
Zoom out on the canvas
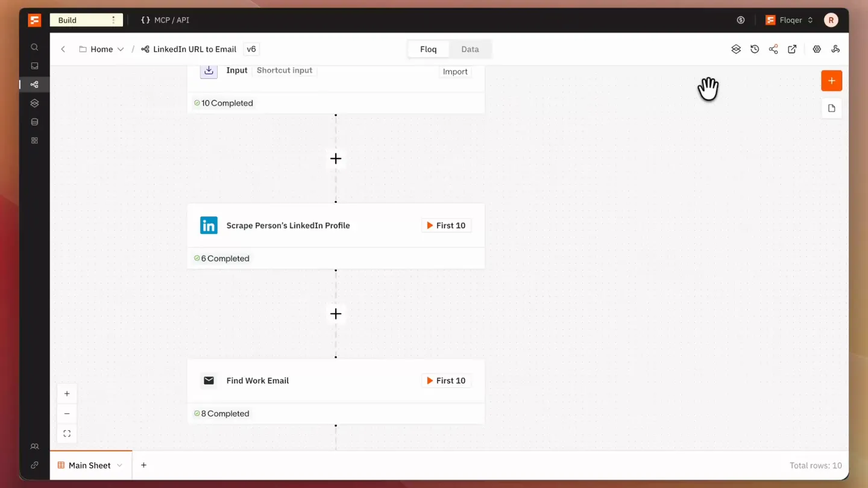[x=67, y=414]
